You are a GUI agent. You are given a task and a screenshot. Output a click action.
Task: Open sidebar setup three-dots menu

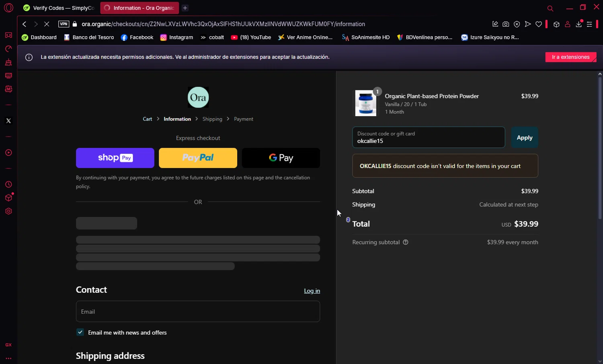click(x=8, y=358)
